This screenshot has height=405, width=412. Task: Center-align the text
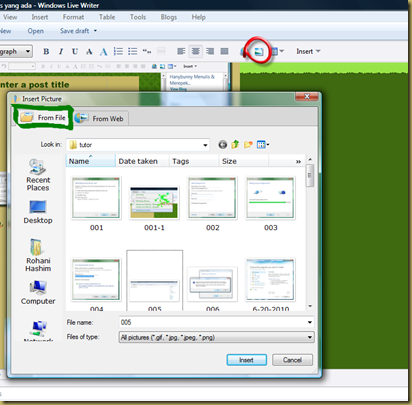coord(195,51)
